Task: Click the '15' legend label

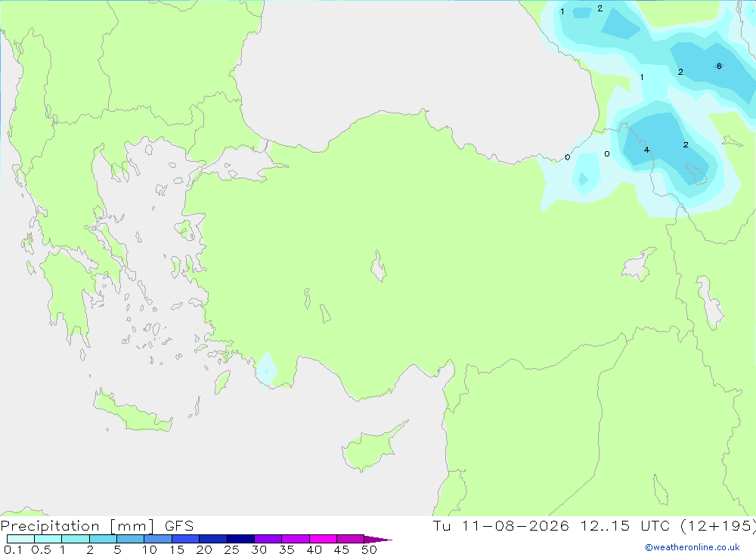Action: pyautogui.click(x=177, y=549)
